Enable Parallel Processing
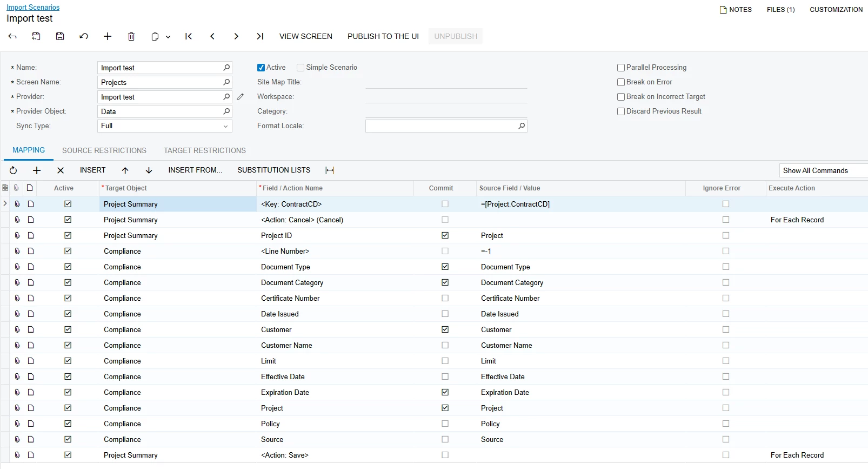The image size is (868, 469). 621,68
